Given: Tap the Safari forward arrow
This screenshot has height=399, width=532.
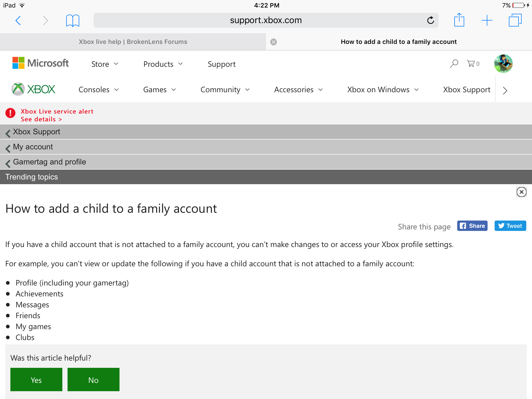Looking at the screenshot, I should [45, 20].
